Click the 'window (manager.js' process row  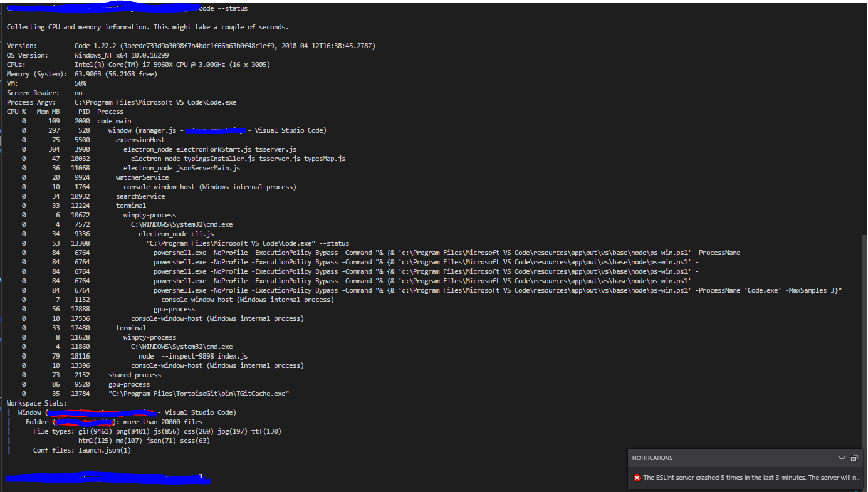point(174,131)
